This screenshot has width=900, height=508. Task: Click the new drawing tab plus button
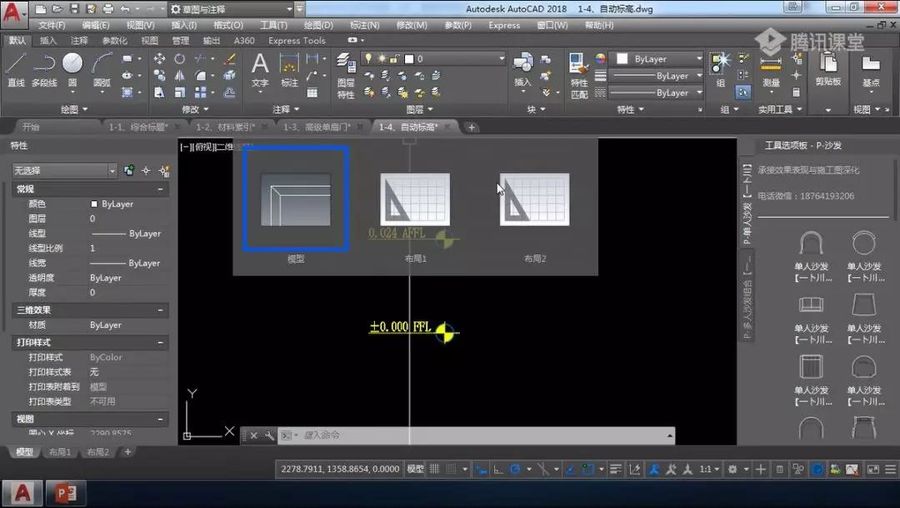(471, 127)
